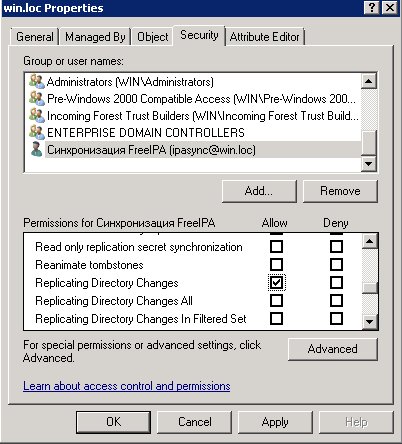Uncheck Allow for Replicating Directory Changes
Viewport: 402px width, 444px height.
click(276, 283)
